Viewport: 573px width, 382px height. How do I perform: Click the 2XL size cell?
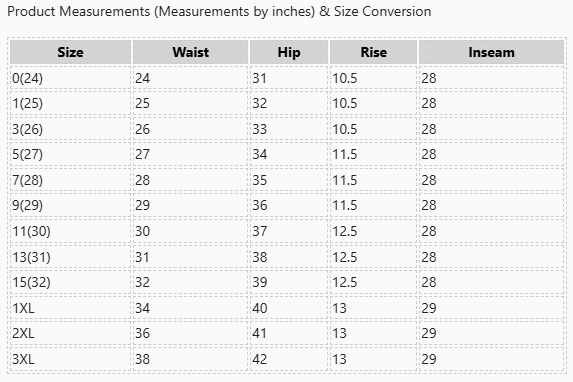[x=70, y=333]
